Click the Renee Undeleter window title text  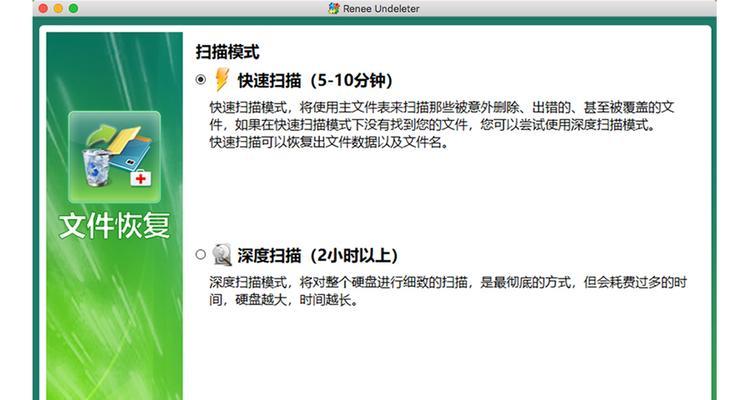[x=381, y=9]
